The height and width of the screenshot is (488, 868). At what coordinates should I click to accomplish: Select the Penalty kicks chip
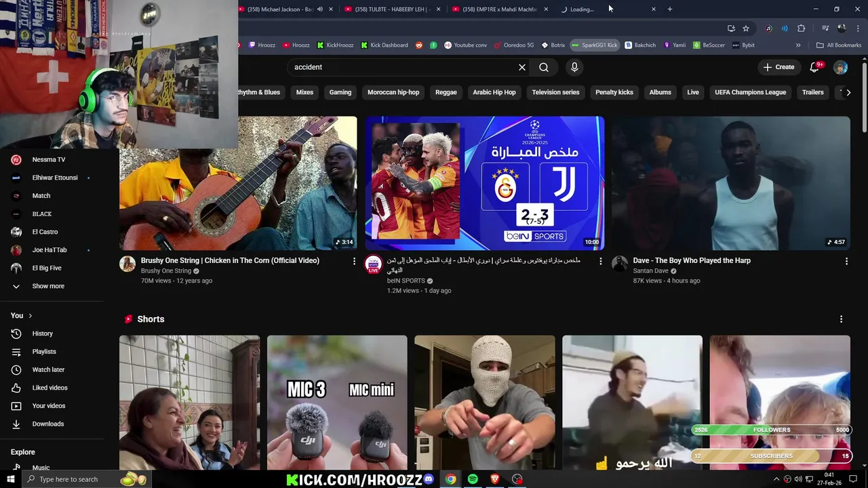[614, 92]
